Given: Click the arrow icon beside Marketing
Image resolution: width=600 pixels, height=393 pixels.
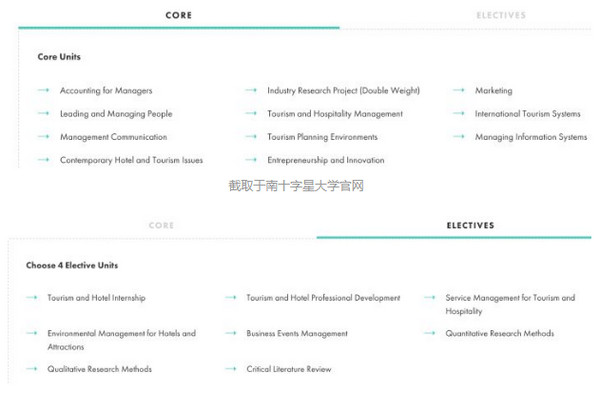Looking at the screenshot, I should point(458,90).
